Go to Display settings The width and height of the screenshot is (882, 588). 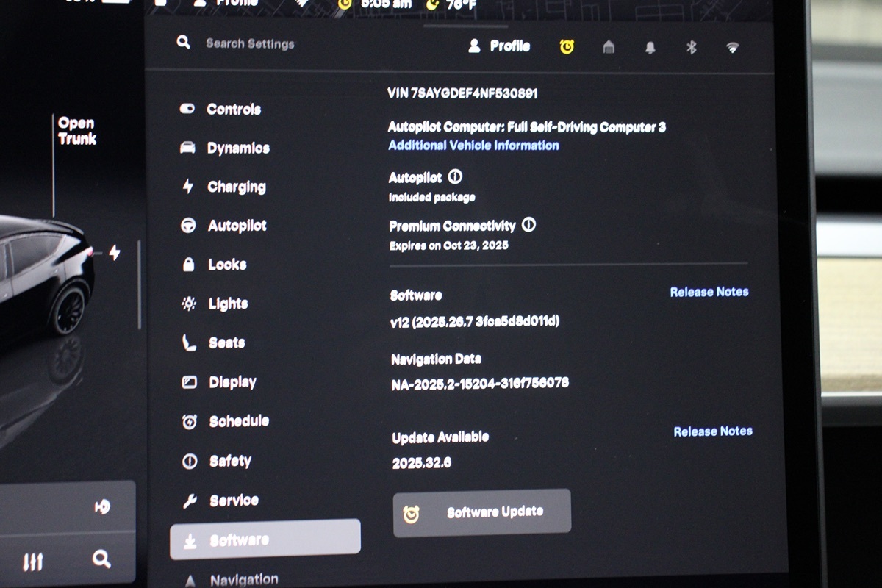[232, 382]
